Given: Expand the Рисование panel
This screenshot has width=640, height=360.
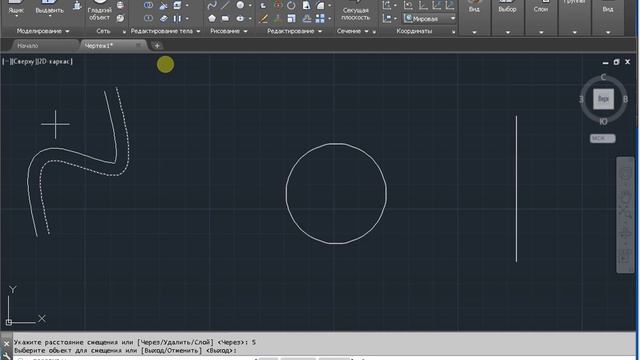Looking at the screenshot, I should [229, 31].
